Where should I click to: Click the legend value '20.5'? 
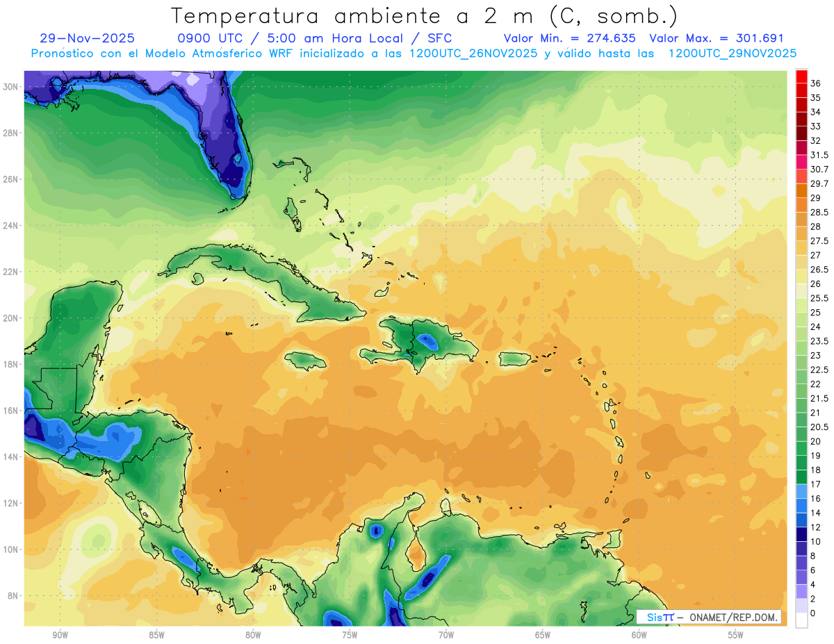point(819,427)
